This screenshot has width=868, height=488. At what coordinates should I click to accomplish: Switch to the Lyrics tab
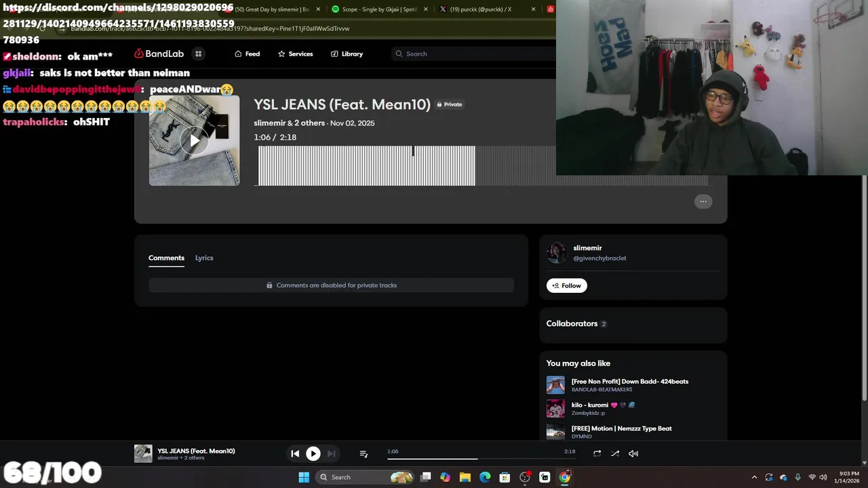click(204, 258)
